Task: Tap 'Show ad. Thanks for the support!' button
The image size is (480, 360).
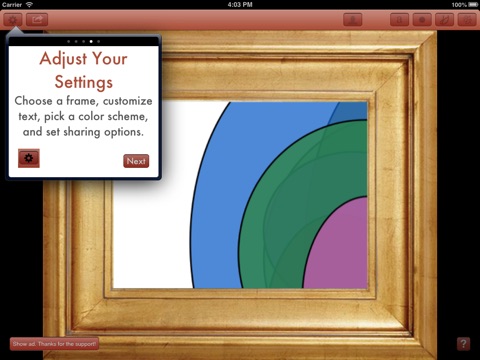Action: coord(54,344)
